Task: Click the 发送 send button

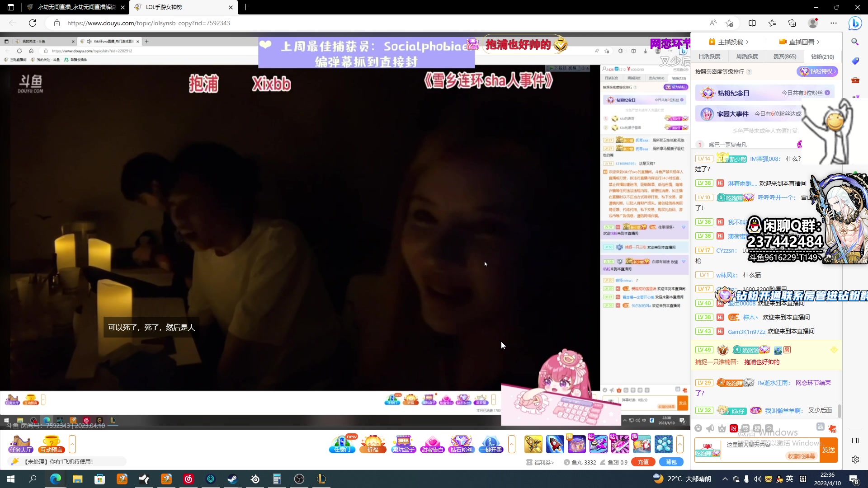Action: (x=829, y=450)
